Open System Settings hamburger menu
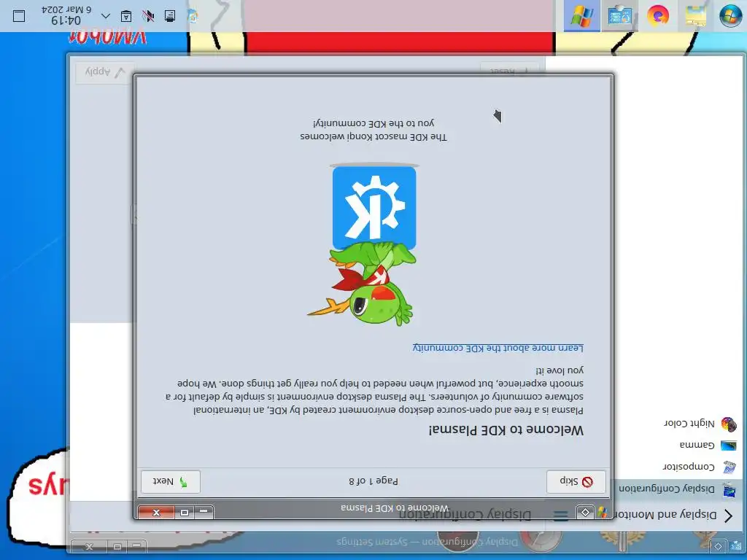Viewport: 747px width, 560px height. coord(561,516)
